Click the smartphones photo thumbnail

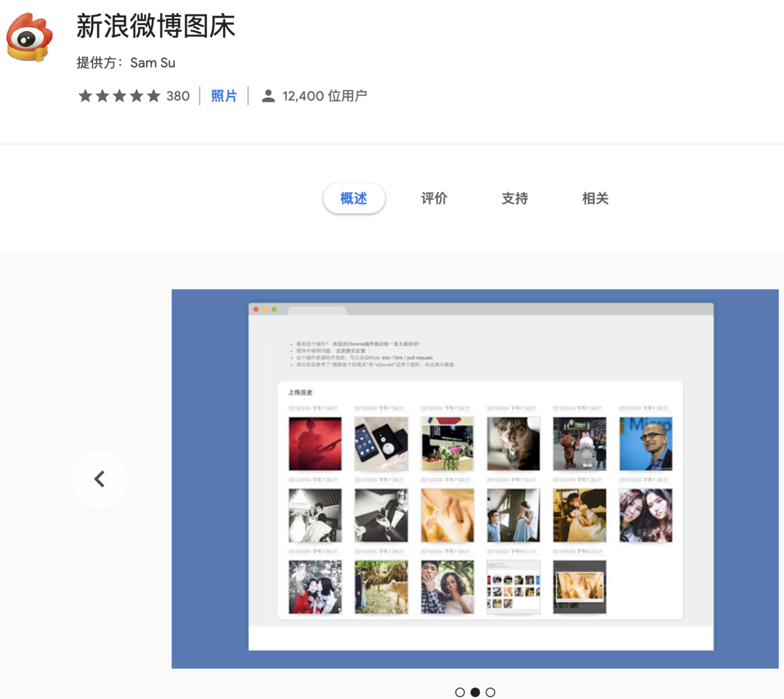[381, 444]
